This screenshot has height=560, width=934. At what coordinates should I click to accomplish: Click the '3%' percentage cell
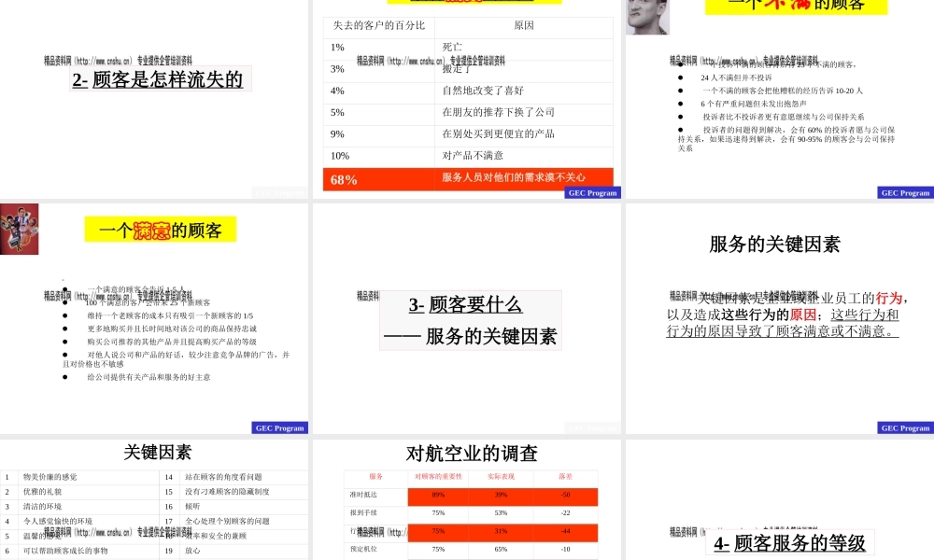337,69
